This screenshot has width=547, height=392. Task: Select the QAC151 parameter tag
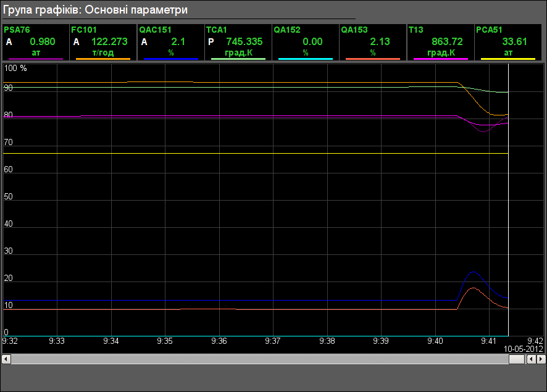tap(155, 30)
